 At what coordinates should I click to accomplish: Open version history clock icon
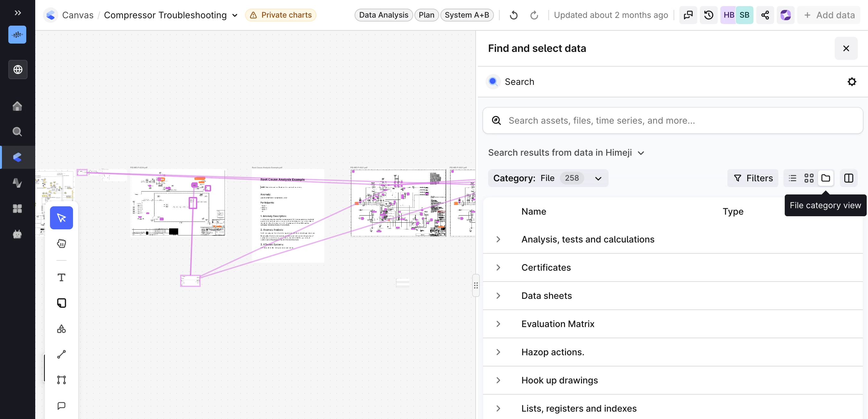708,15
